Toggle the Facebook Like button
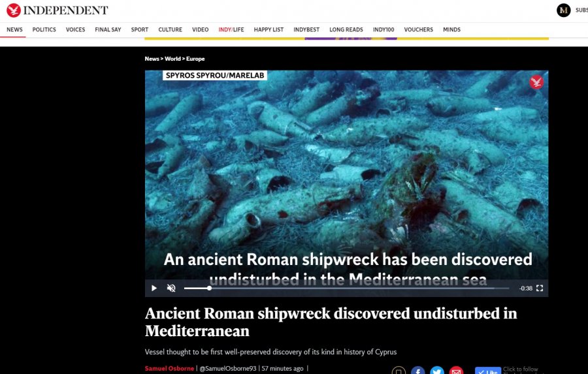The width and height of the screenshot is (588, 374). click(x=488, y=371)
